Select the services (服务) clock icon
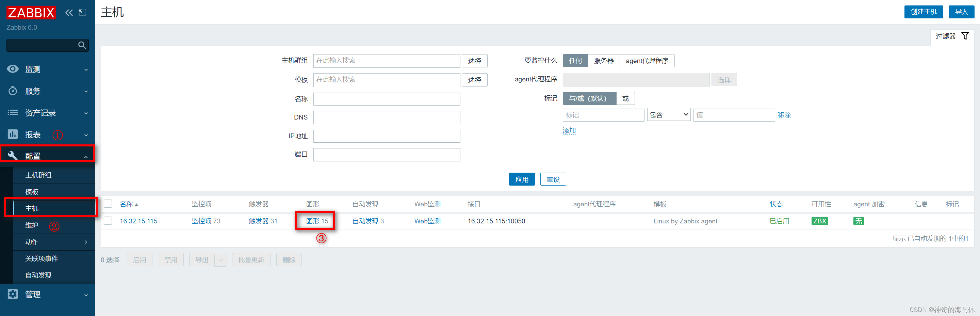Image resolution: width=980 pixels, height=316 pixels. (x=13, y=91)
